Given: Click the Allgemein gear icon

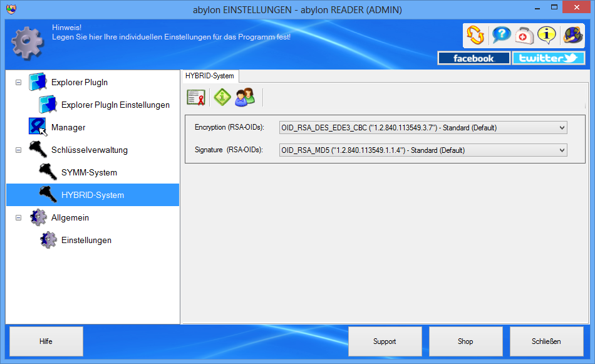Looking at the screenshot, I should 38,217.
